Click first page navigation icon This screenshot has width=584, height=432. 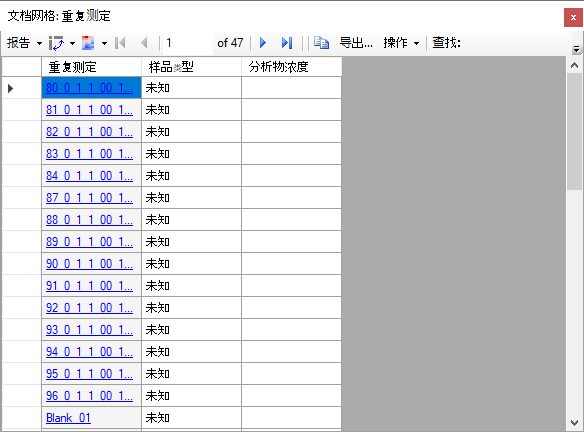[x=120, y=43]
